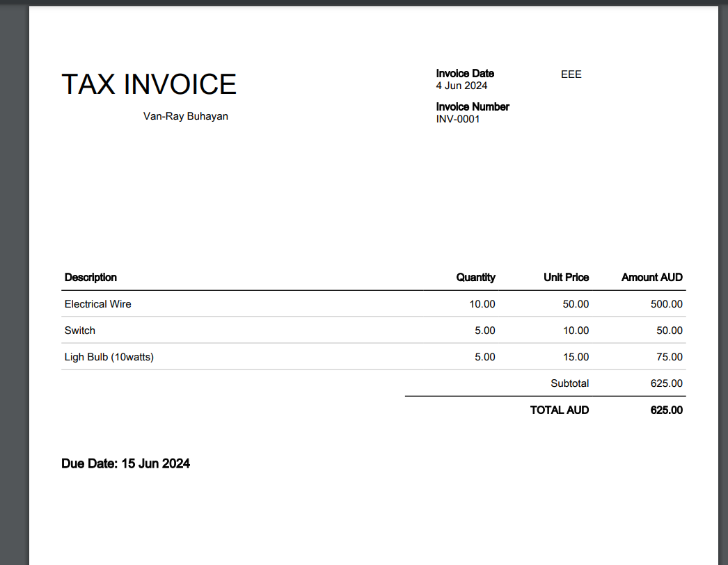This screenshot has width=728, height=565.
Task: Select invoice number INV-0001
Action: (x=458, y=119)
